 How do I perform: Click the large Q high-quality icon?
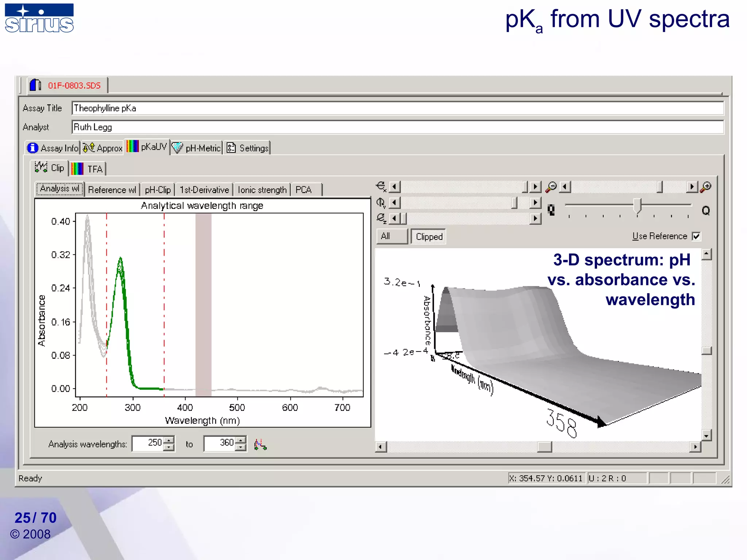(706, 210)
